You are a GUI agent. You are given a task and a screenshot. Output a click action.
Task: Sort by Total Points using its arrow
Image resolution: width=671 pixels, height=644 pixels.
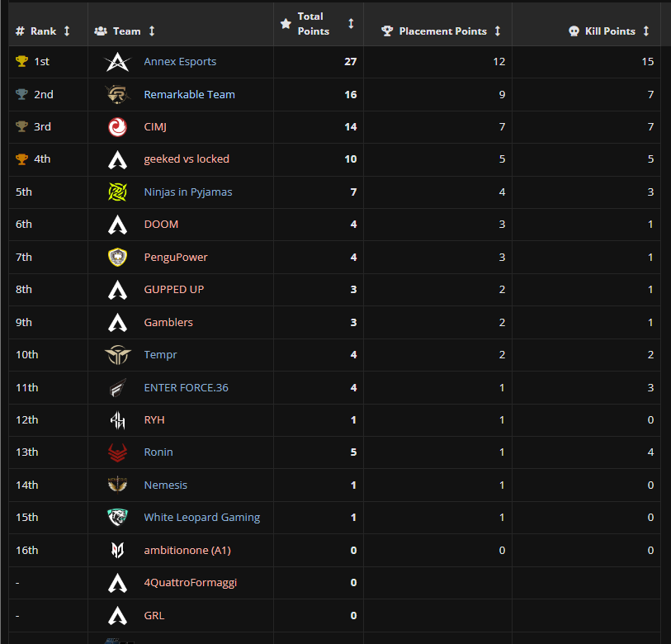(351, 23)
